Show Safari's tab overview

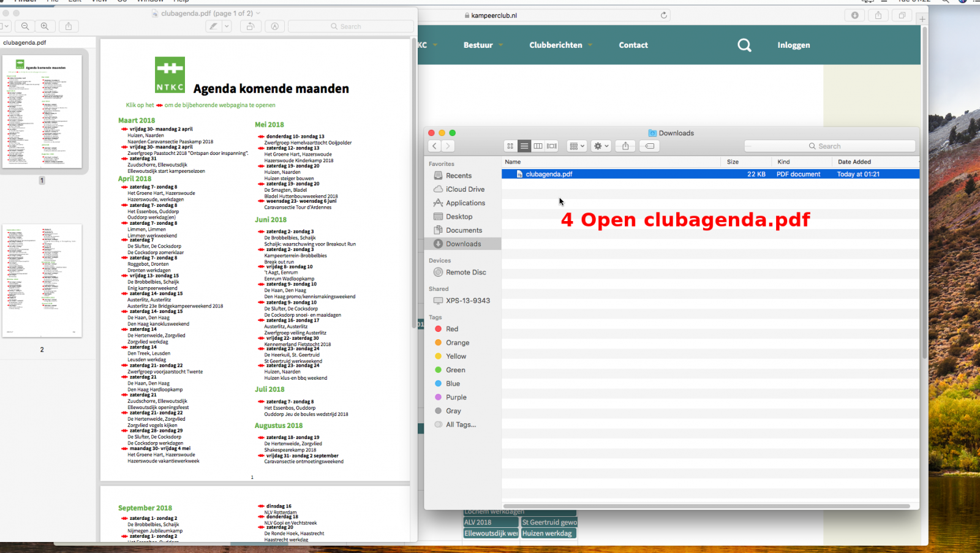(x=902, y=15)
